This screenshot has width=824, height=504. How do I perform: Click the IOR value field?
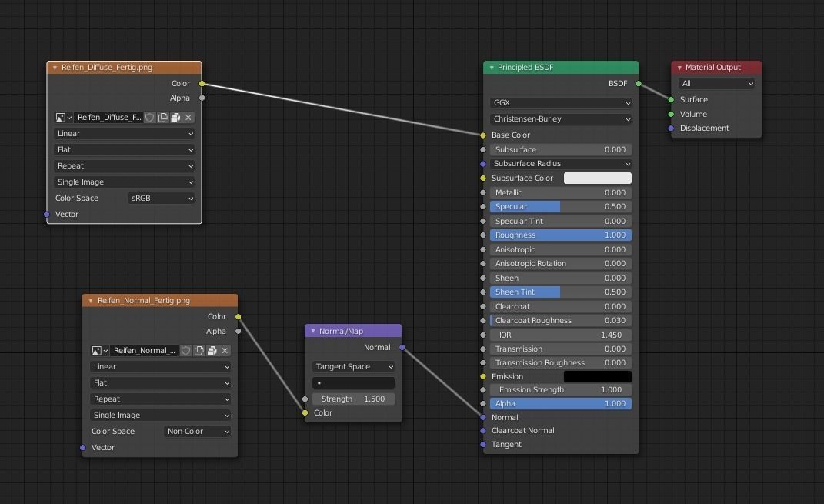coord(561,335)
